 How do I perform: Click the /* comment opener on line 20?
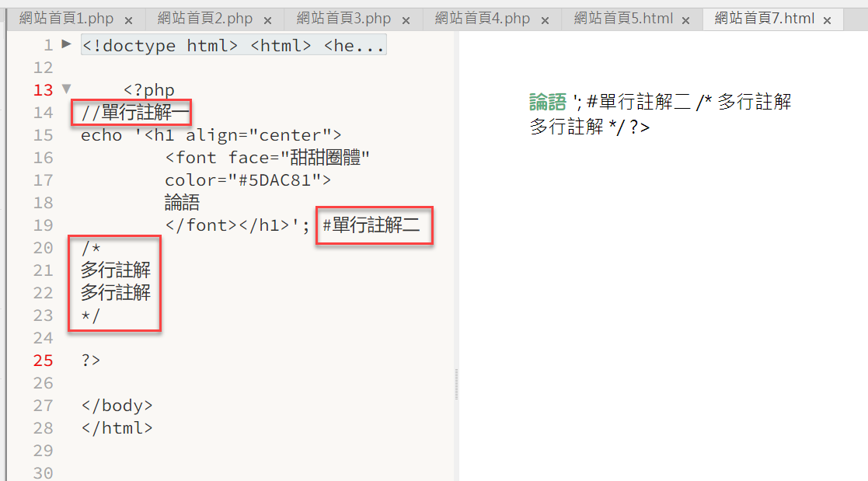click(x=91, y=248)
